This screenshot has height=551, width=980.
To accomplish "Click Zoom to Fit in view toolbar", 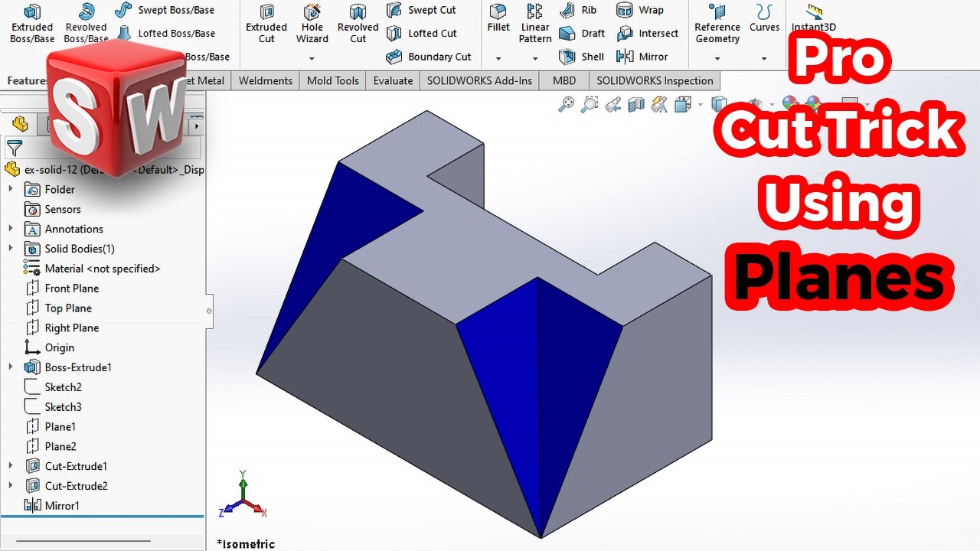I will pyautogui.click(x=566, y=105).
